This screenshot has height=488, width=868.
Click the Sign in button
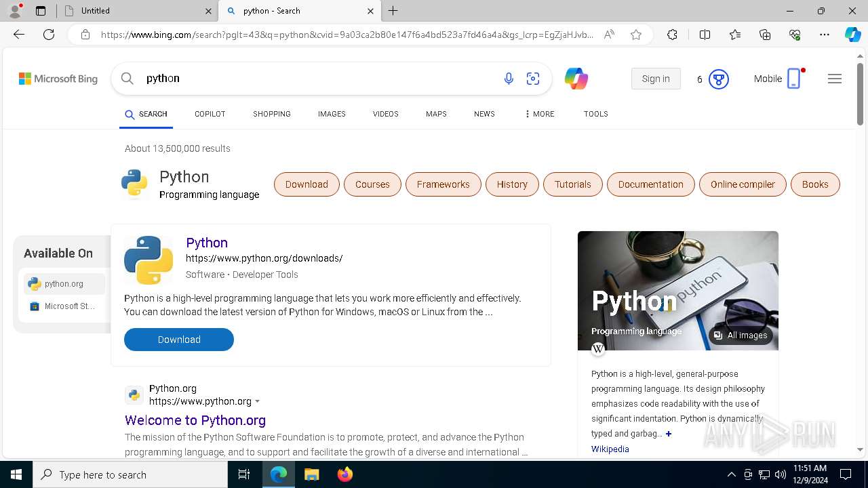pos(656,79)
